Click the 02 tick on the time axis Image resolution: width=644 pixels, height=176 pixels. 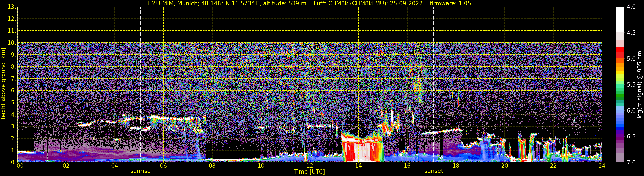pyautogui.click(x=66, y=166)
